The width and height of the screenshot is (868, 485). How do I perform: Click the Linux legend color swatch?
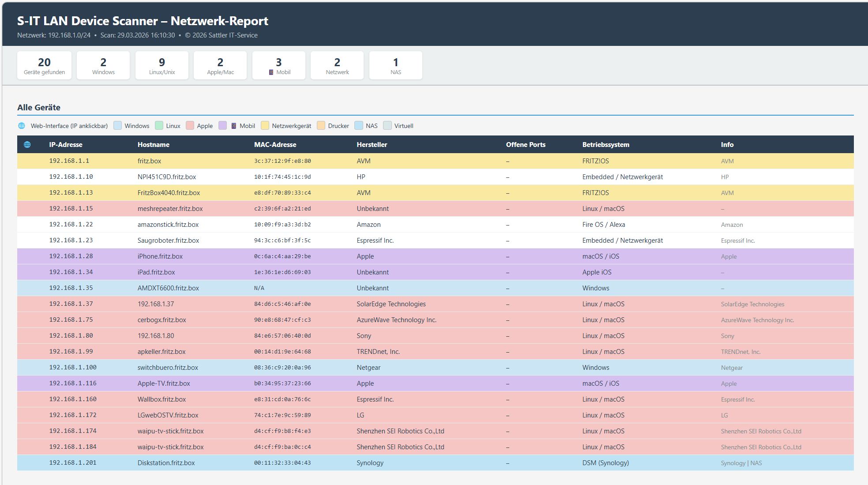[x=159, y=126]
